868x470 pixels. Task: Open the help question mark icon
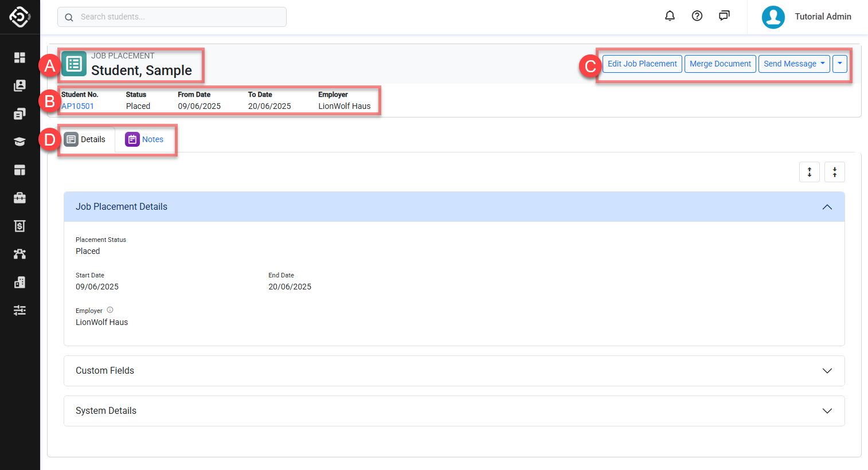(697, 16)
